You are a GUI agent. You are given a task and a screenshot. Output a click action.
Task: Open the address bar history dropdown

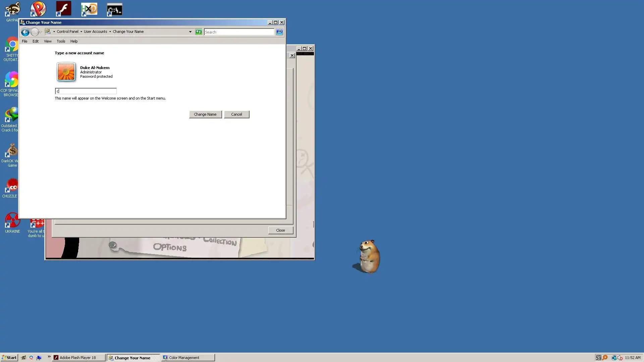[x=190, y=32]
